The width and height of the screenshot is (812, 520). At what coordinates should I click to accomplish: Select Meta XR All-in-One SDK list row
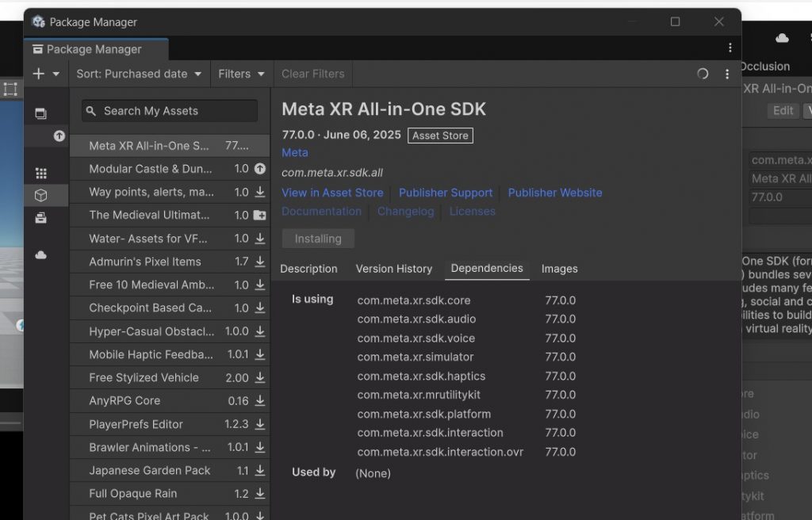[x=170, y=146]
